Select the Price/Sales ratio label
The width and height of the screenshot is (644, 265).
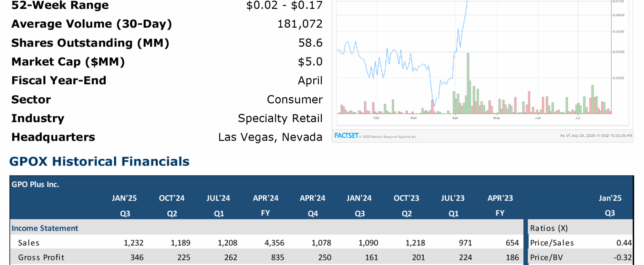tap(552, 243)
